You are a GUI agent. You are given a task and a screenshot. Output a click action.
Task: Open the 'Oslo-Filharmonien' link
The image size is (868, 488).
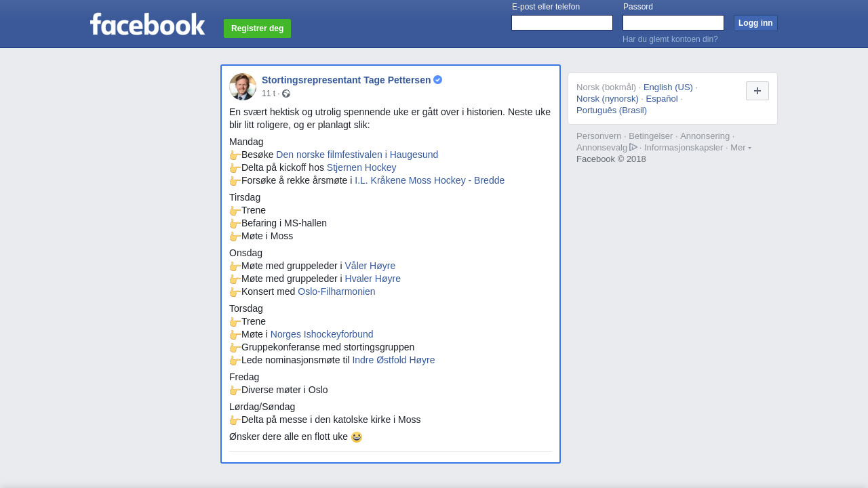click(x=336, y=291)
